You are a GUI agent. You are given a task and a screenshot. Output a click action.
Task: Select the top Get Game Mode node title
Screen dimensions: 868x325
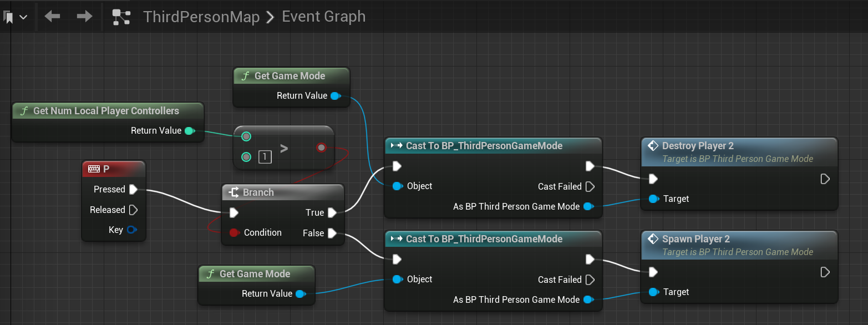[x=290, y=76]
